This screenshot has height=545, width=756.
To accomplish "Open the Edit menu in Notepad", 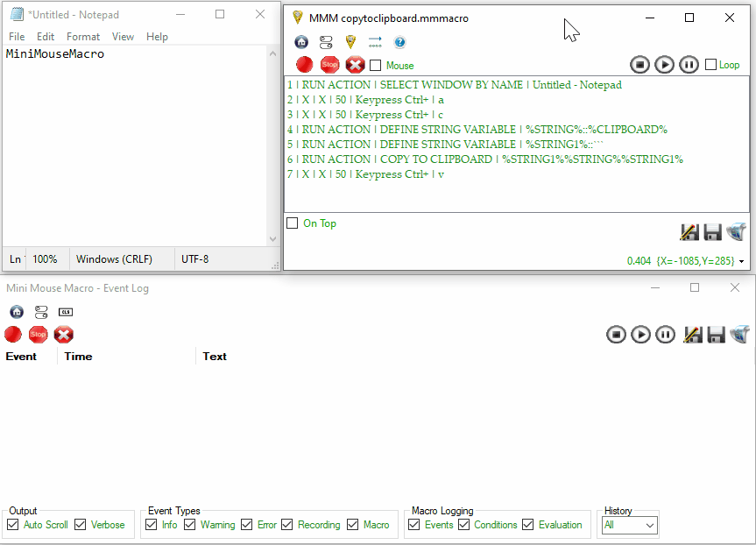I will click(46, 37).
